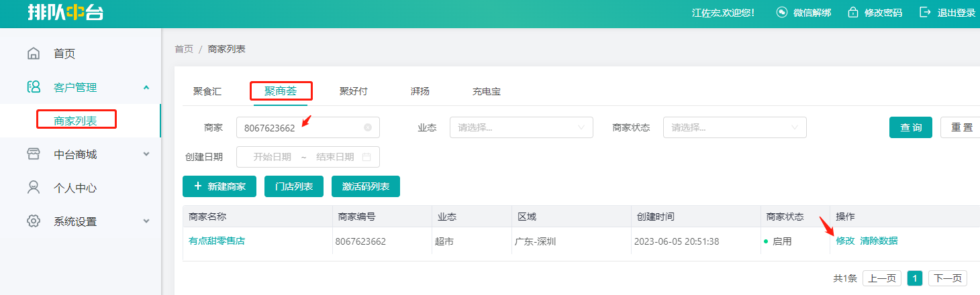This screenshot has height=295, width=980.
Task: Switch to the 充电宝 tab
Action: [x=487, y=91]
